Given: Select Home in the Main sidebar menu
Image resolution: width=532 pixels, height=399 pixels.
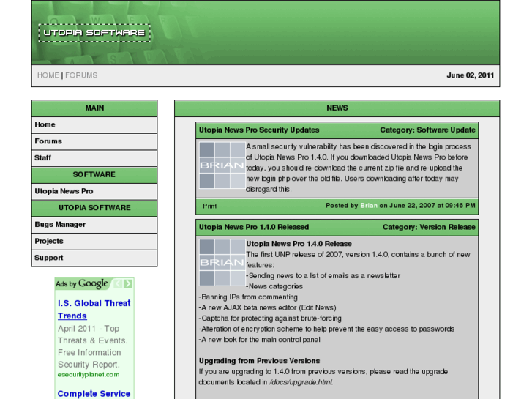Looking at the screenshot, I should pos(94,125).
